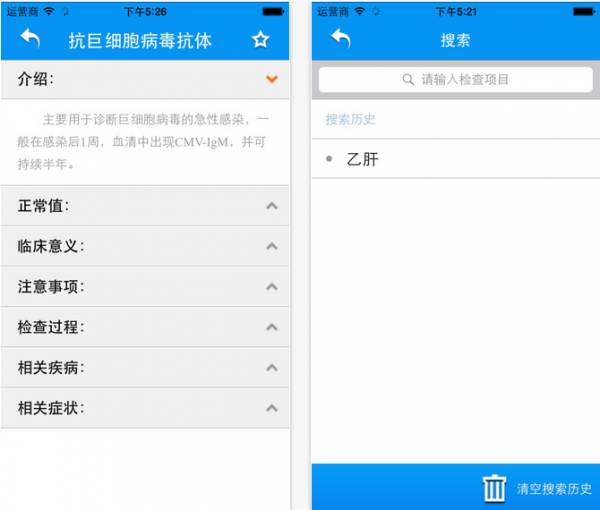Viewport: 600px width, 510px height.
Task: Tap Wi-Fi signal icon on right phone
Action: [366, 11]
